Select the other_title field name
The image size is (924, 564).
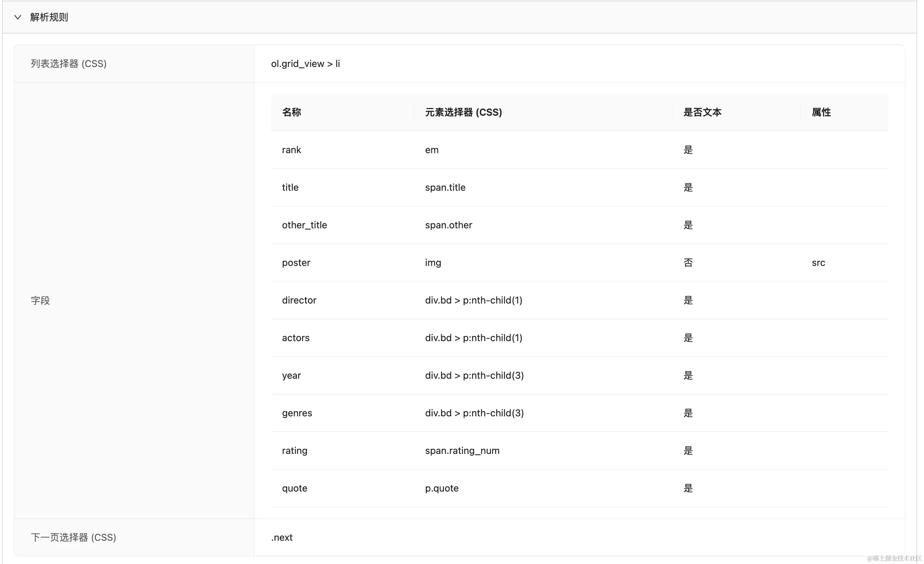click(x=304, y=225)
